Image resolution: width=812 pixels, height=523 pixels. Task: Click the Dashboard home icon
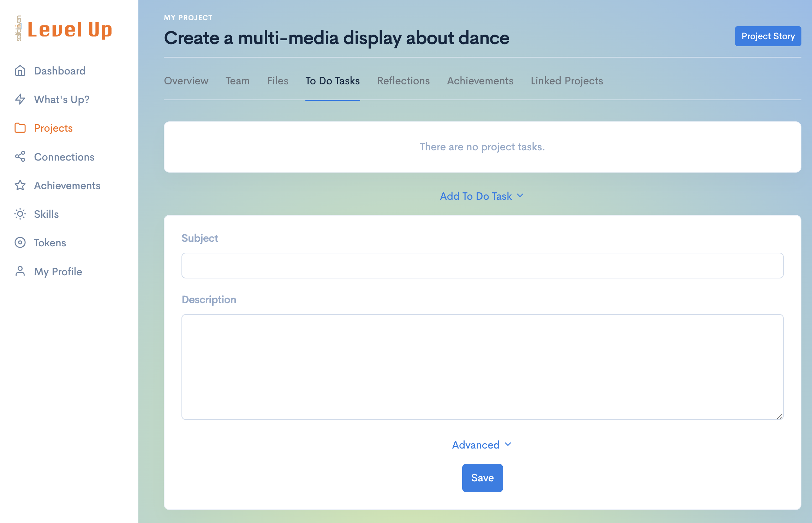click(20, 71)
